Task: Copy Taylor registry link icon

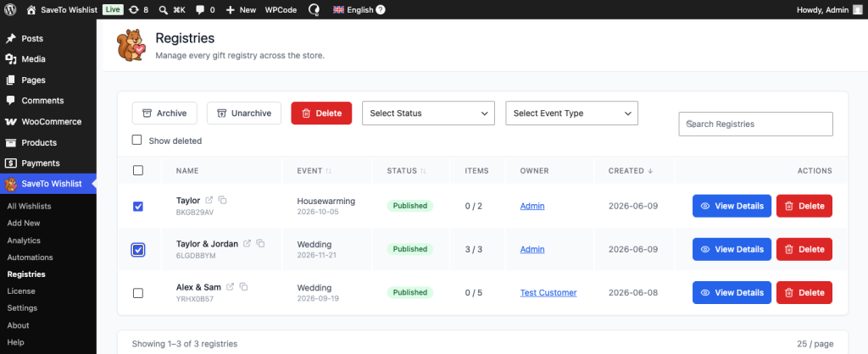Action: 223,200
